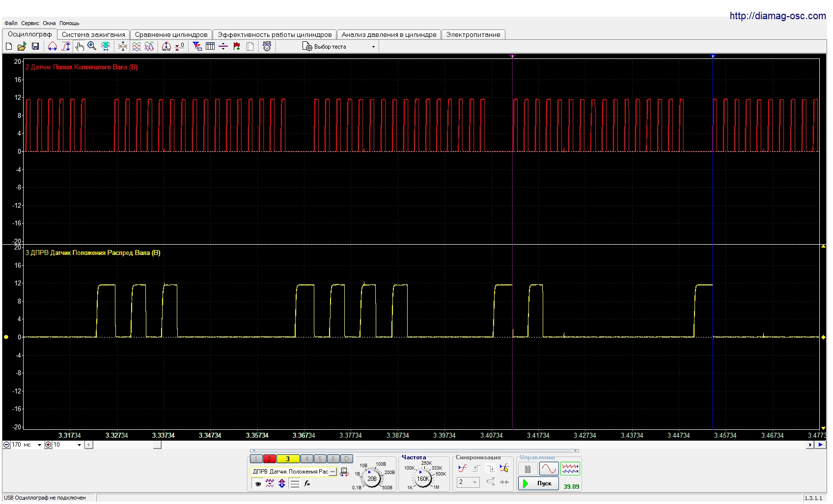Toggle channel 1 button
This screenshot has height=504, width=833.
[x=256, y=459]
